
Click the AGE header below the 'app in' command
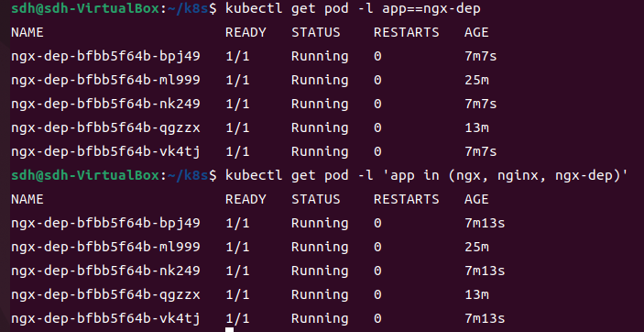(476, 200)
